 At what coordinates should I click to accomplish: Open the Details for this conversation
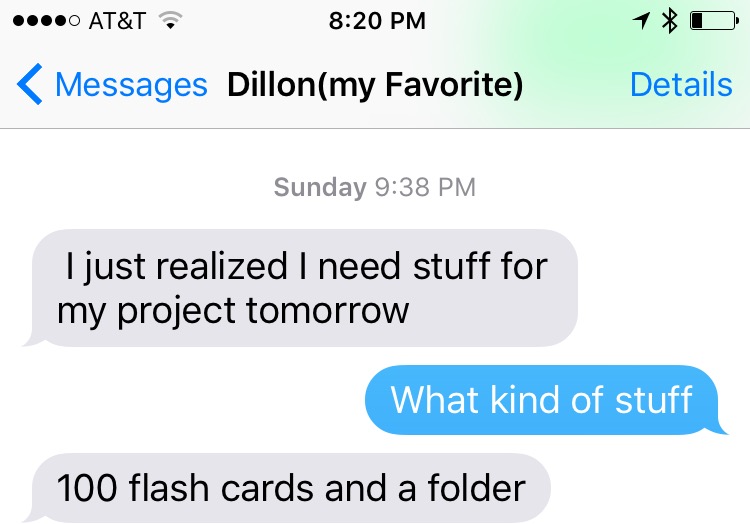(x=681, y=85)
